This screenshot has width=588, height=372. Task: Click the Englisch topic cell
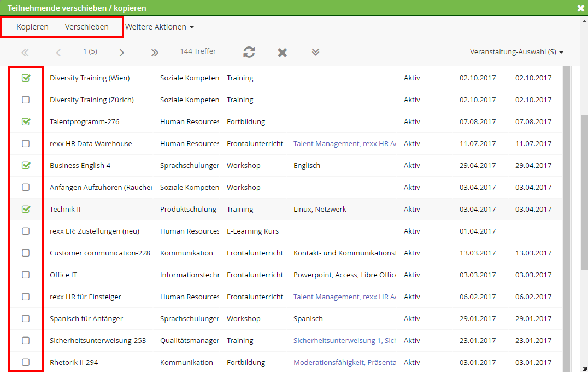coord(307,165)
